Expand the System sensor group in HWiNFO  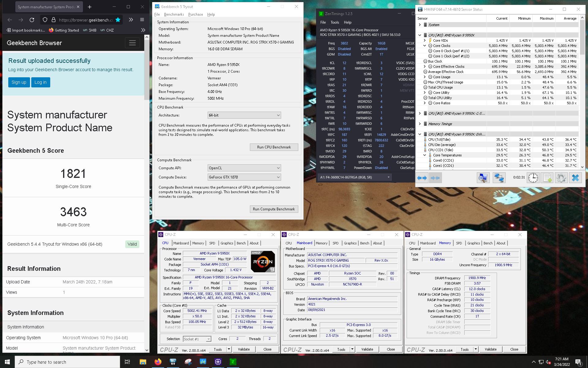click(x=420, y=25)
